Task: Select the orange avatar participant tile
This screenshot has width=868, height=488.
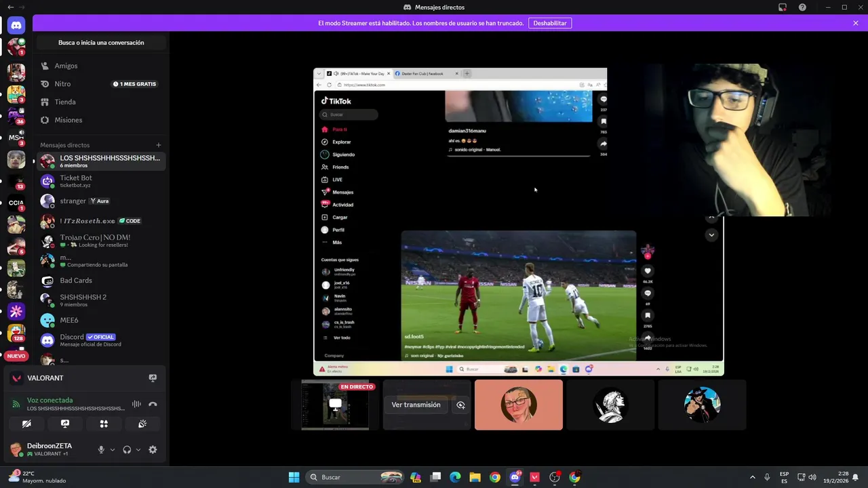Action: pos(519,405)
